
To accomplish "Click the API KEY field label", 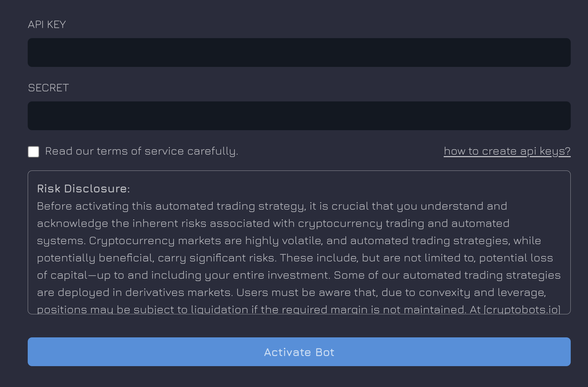I will coord(47,24).
